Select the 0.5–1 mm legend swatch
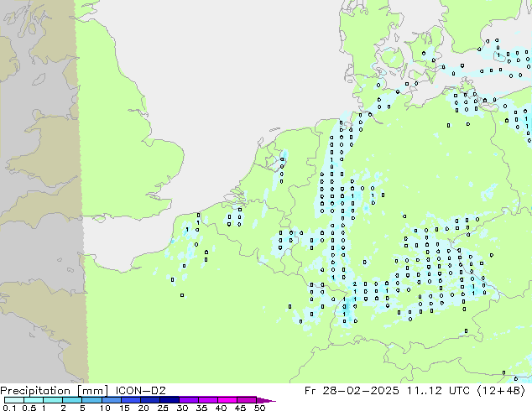 (34, 400)
